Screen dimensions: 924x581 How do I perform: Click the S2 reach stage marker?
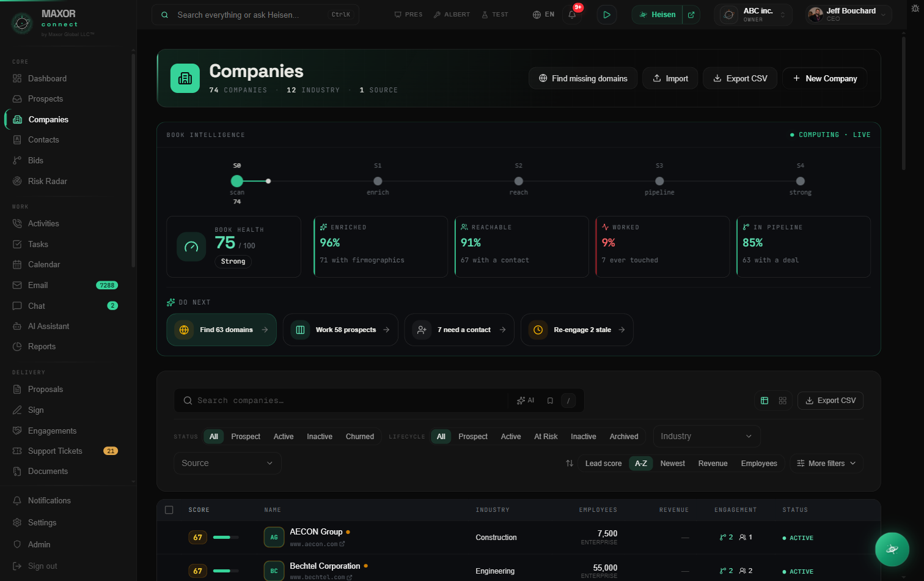click(x=519, y=181)
